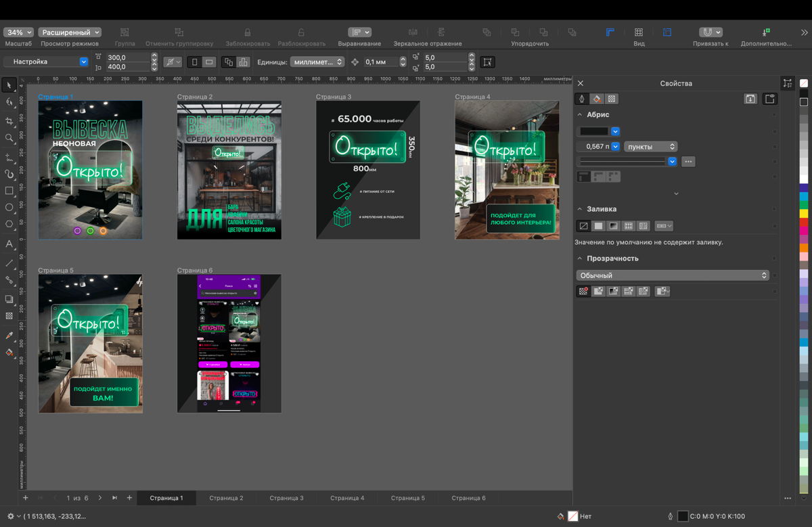The width and height of the screenshot is (812, 527).
Task: Select the Pick (arrow) tool
Action: [9, 85]
